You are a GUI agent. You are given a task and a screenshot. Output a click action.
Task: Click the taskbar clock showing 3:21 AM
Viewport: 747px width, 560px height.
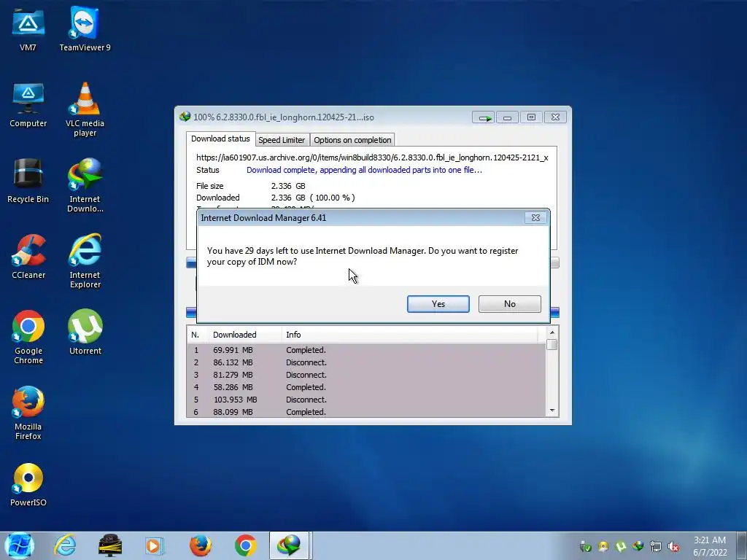tap(710, 546)
